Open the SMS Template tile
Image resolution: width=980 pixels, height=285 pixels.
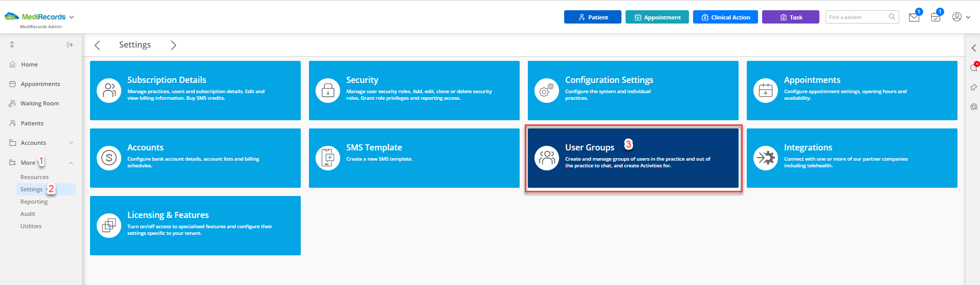coord(414,158)
